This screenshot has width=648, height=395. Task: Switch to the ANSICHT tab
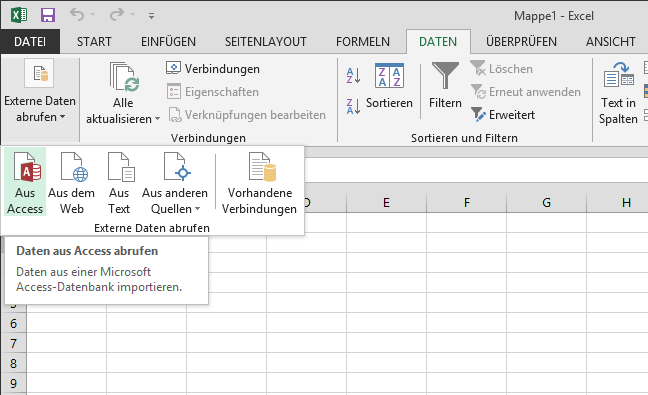pyautogui.click(x=611, y=41)
